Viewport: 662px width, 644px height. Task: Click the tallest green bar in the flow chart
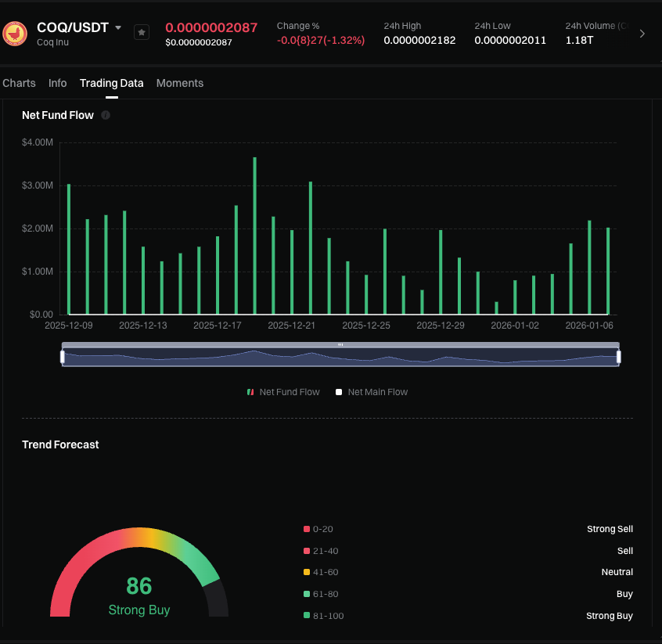coord(254,235)
